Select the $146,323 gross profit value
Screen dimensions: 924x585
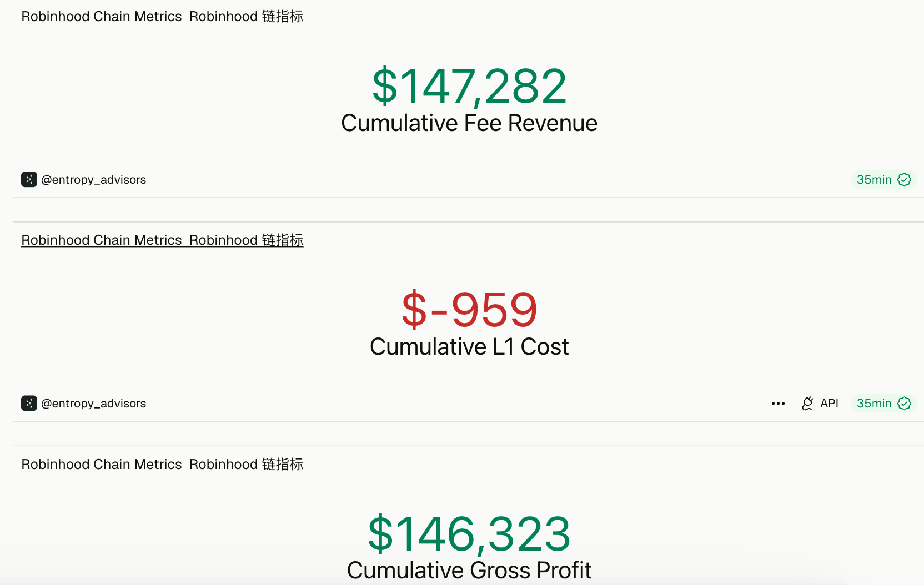tap(469, 534)
